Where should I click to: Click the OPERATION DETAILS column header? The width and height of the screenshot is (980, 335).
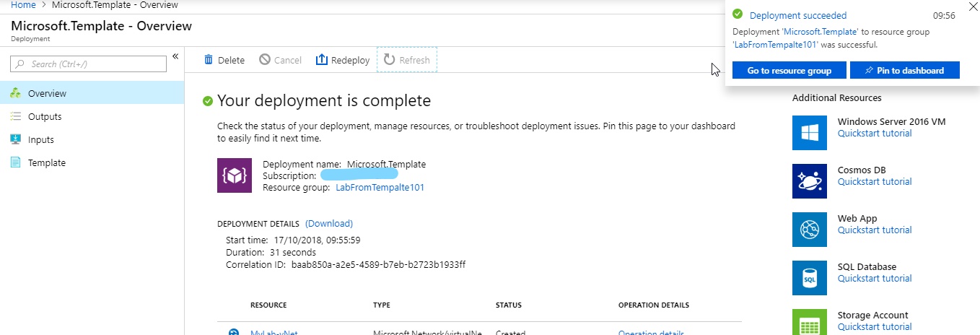coord(654,305)
